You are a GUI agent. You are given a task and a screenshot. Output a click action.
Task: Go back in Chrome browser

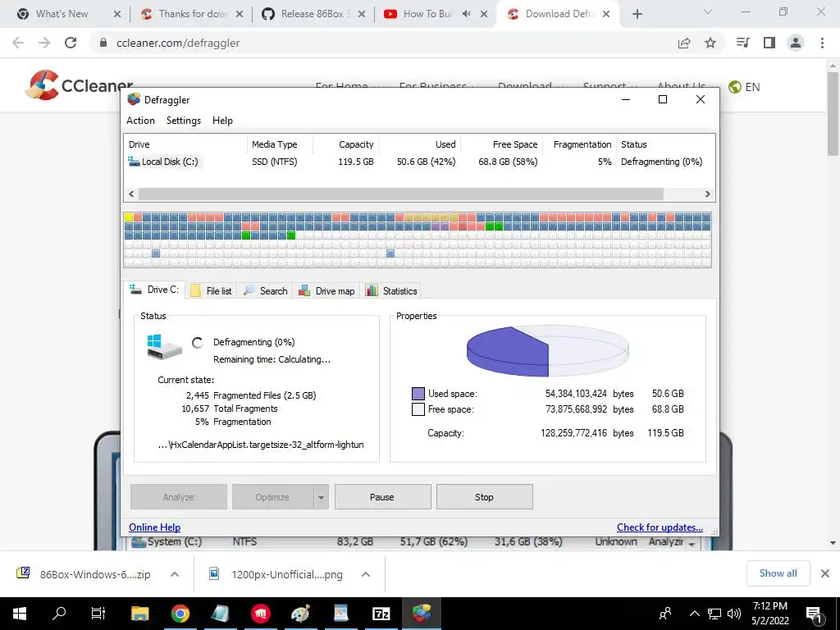tap(18, 43)
